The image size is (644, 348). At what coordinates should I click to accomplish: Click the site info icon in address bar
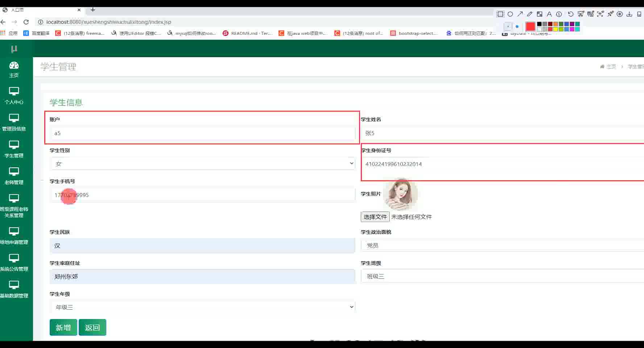coord(41,22)
